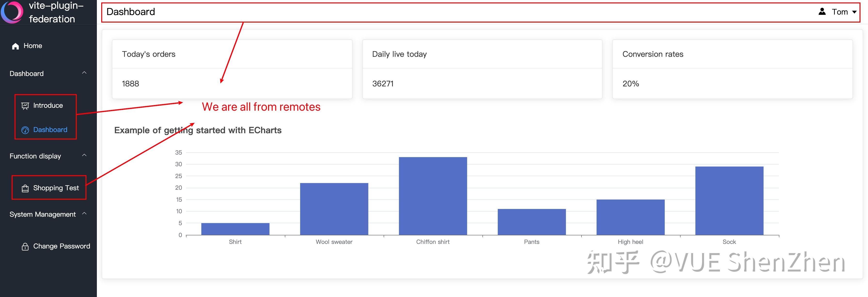Click the Wool sweater chart bar
This screenshot has width=868, height=297.
click(334, 209)
